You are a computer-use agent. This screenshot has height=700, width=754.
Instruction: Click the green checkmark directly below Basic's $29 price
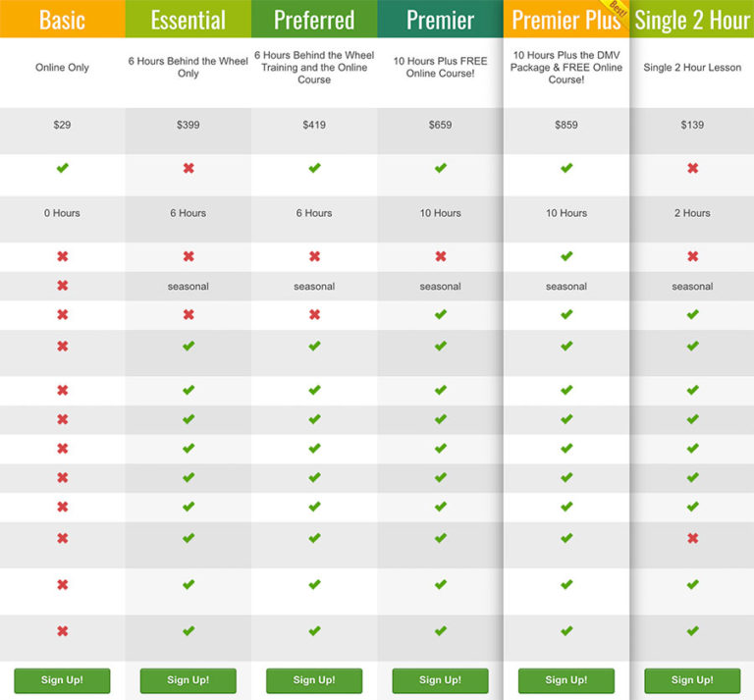[62, 169]
